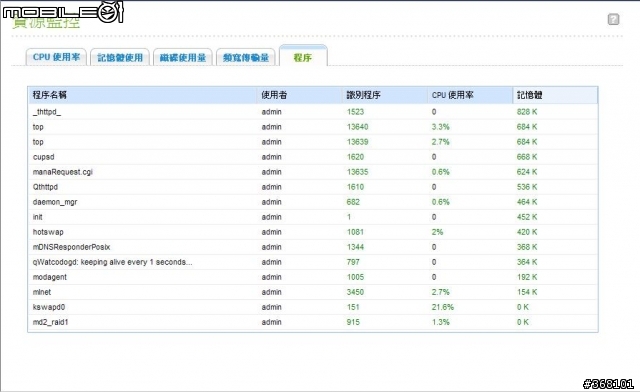Click the top process with PID 13640
The image size is (640, 392).
(313, 127)
